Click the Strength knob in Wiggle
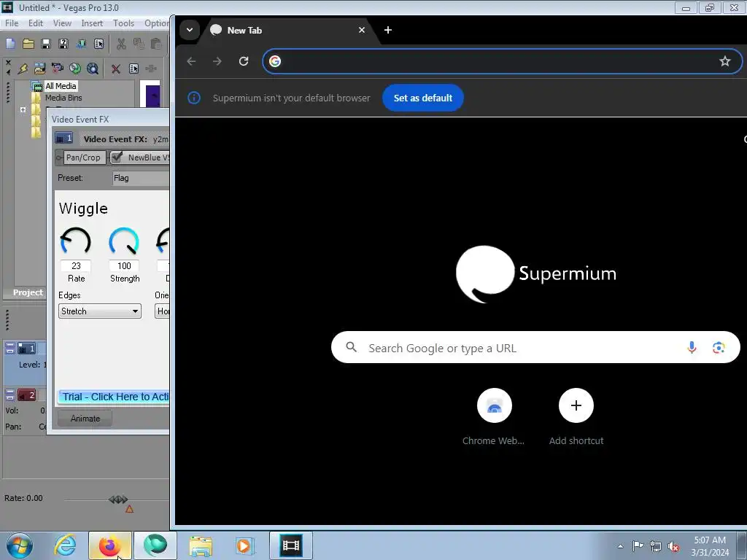The image size is (747, 560). point(124,241)
